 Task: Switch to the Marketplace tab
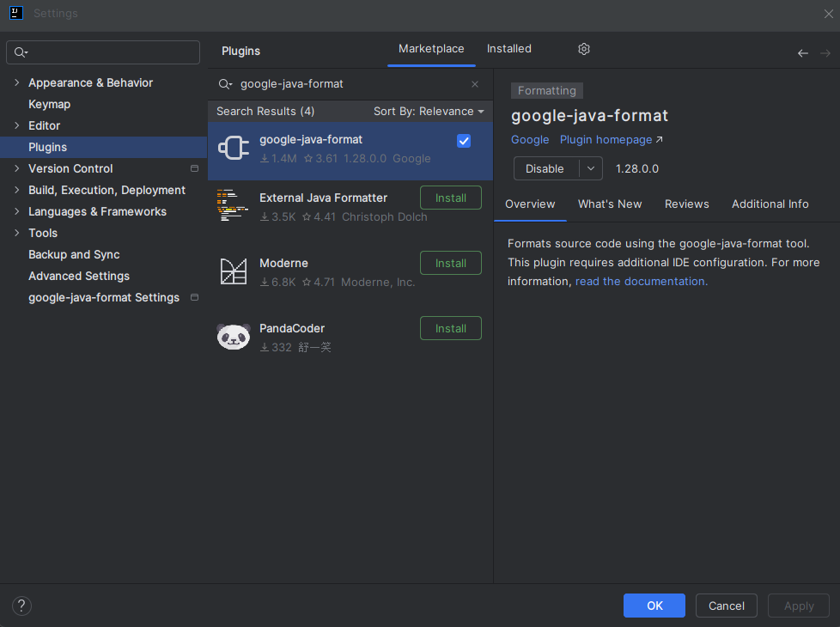pyautogui.click(x=431, y=49)
